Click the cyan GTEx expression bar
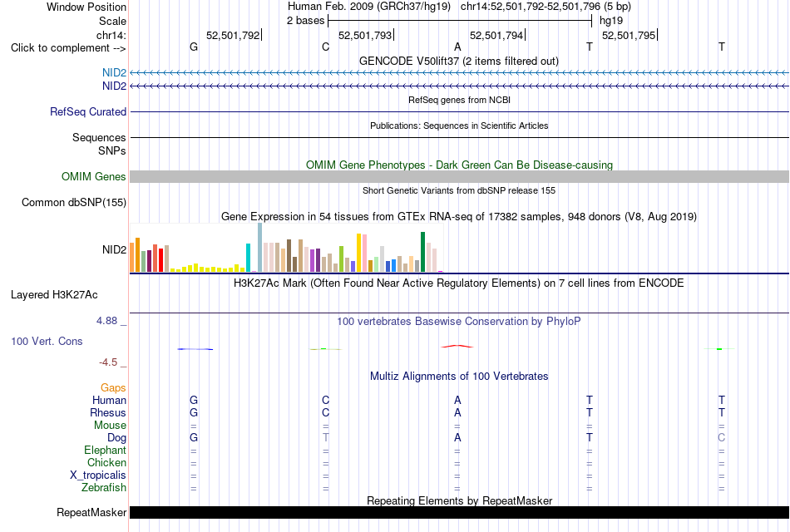 click(x=249, y=258)
